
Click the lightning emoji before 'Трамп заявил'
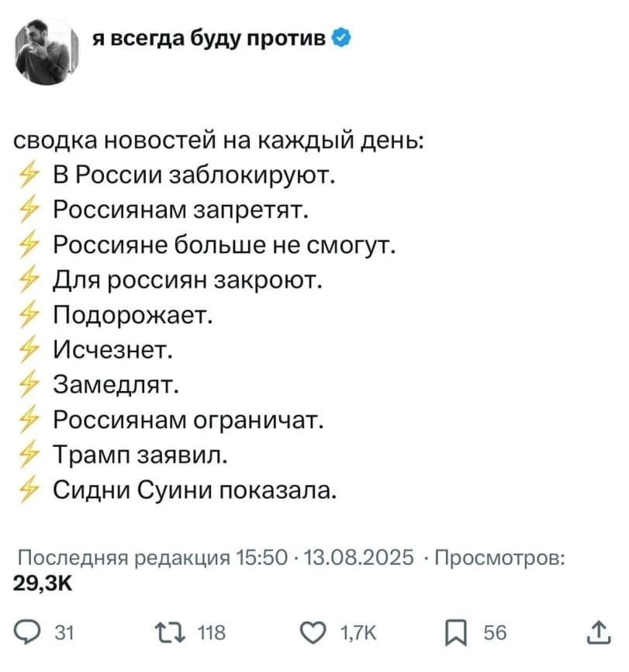point(29,454)
